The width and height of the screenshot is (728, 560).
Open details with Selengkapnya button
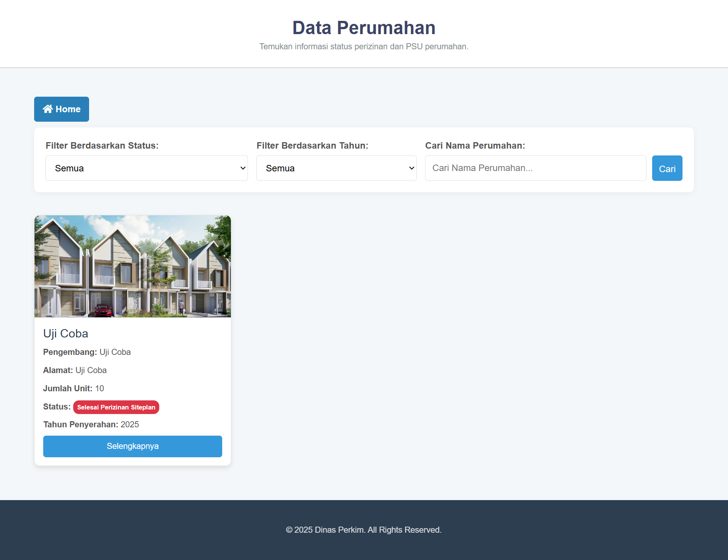pos(132,446)
